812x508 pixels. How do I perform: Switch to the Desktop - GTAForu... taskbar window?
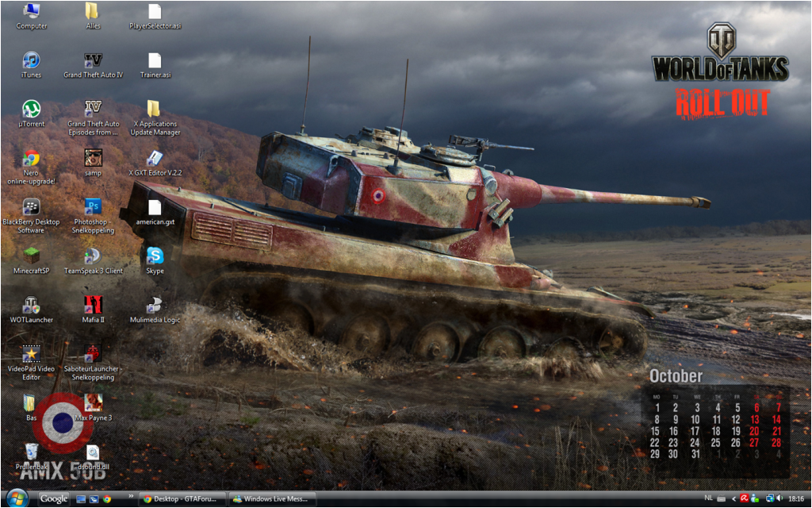coord(183,499)
